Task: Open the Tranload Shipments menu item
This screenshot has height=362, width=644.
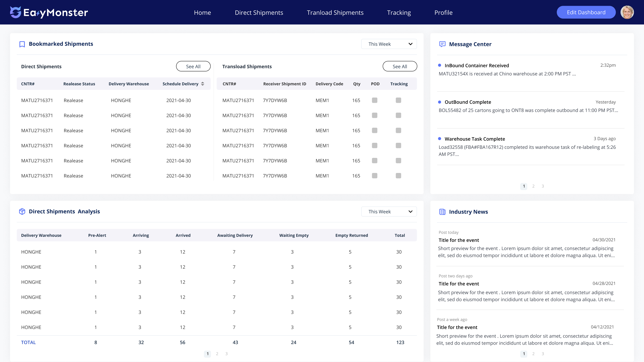Action: (x=335, y=13)
